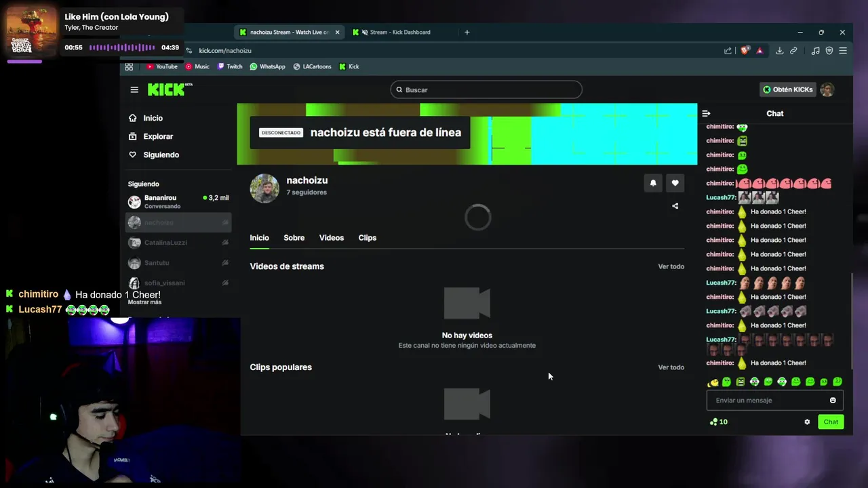Open Brave Rewards triangle icon
This screenshot has height=488, width=868.
coord(759,50)
